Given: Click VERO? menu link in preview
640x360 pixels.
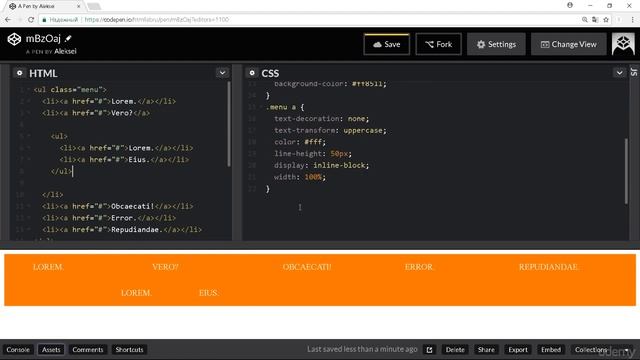Looking at the screenshot, I should click(165, 267).
